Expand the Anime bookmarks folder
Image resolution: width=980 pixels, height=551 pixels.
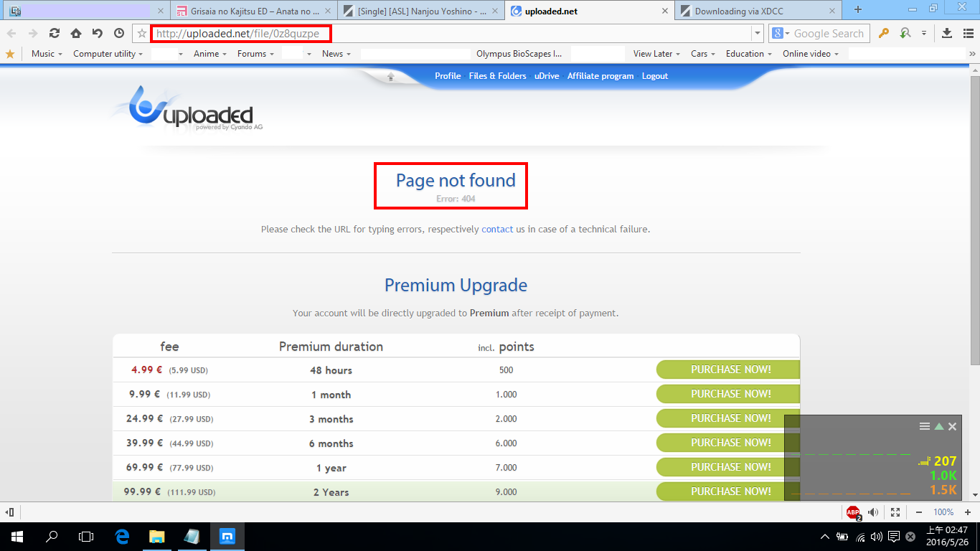point(210,54)
